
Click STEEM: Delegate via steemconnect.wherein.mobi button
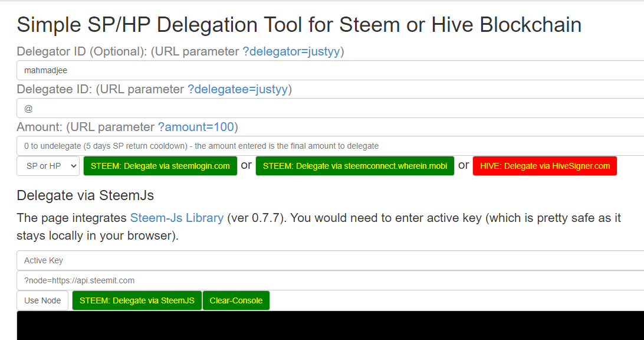pos(355,166)
